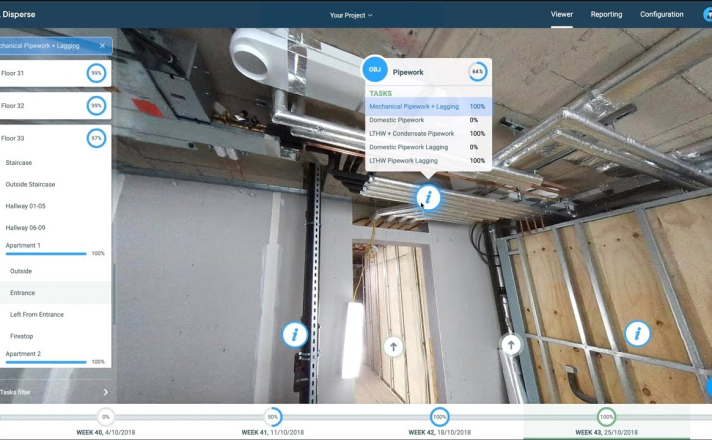This screenshot has height=440, width=712.
Task: Jump to the Week 42 100% timeline marker
Action: point(439,416)
